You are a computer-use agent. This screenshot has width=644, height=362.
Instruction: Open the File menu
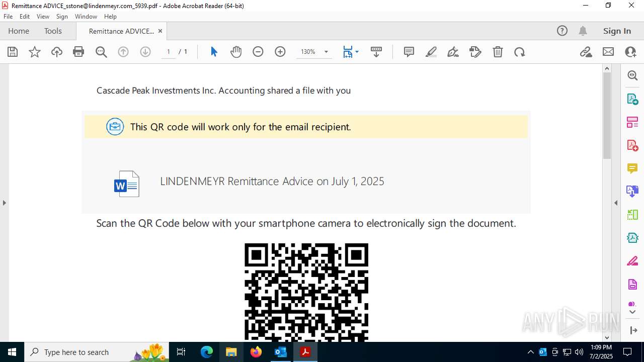(8, 17)
